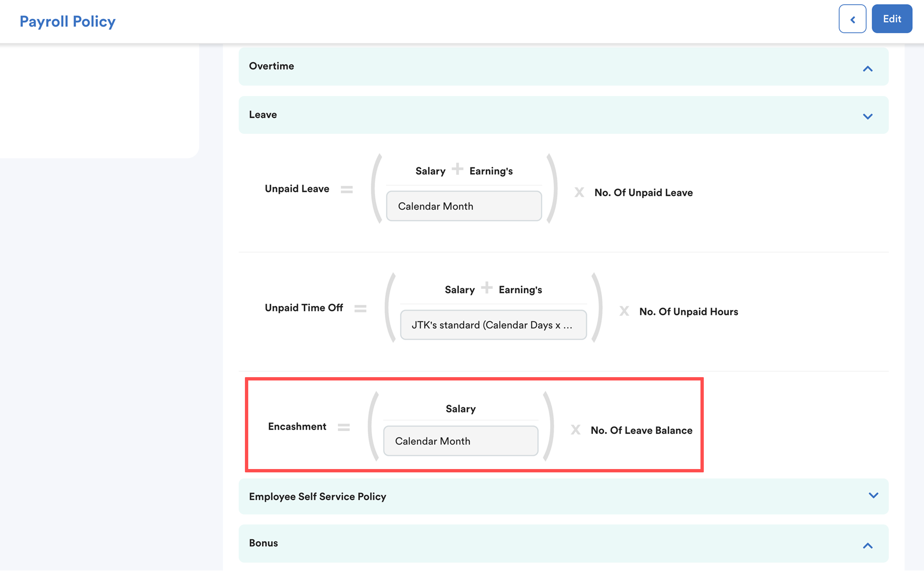This screenshot has width=924, height=572.
Task: Click multiply icon beside No. Of Unpaid Leave
Action: (579, 192)
